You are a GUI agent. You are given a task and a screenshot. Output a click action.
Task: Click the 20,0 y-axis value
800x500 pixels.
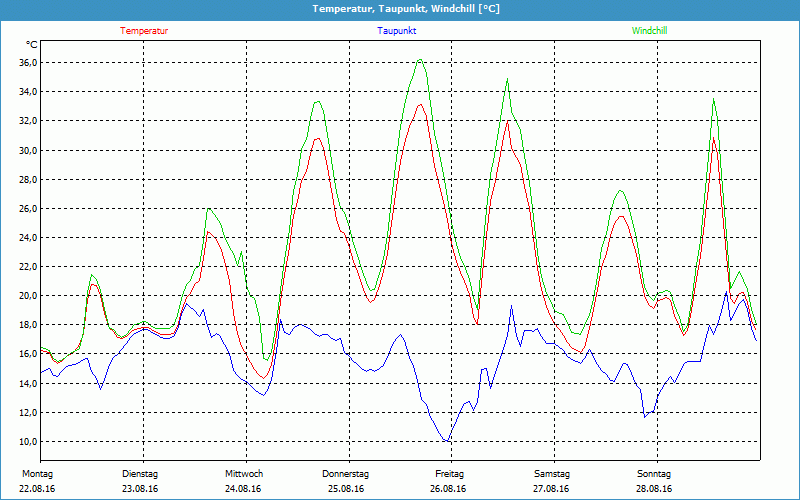(x=27, y=296)
